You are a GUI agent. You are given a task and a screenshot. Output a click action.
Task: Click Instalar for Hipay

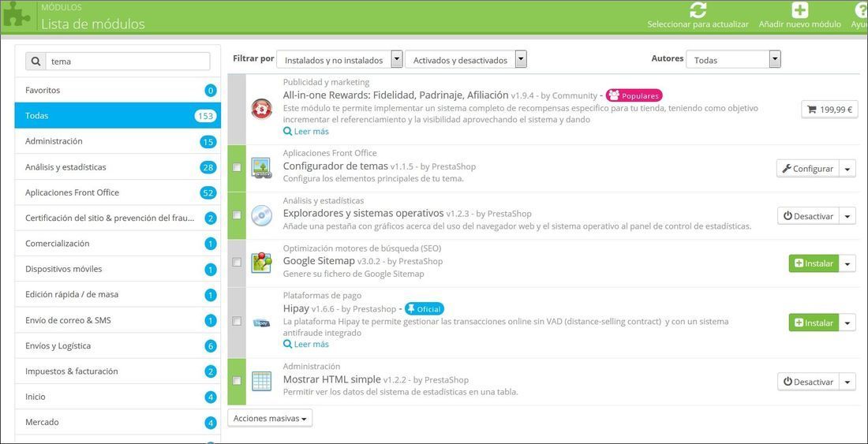[x=814, y=323]
